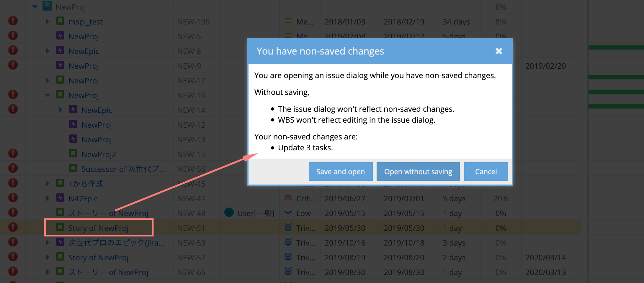Expand the NewEpic NEW-8 row
644x283 pixels.
point(48,51)
